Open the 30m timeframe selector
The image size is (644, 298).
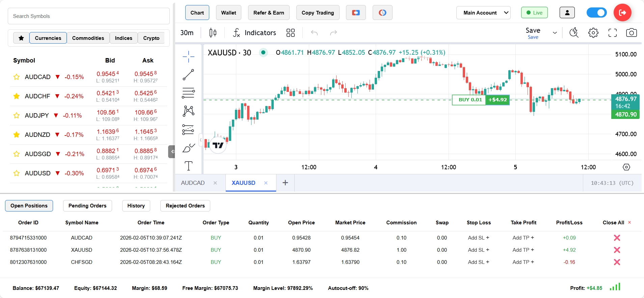(187, 33)
